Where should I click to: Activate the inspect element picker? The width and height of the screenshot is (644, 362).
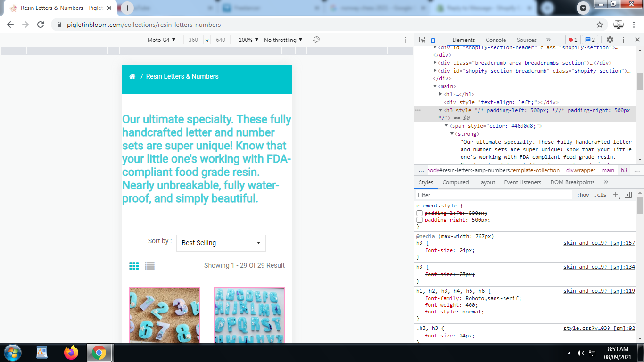[x=422, y=40]
